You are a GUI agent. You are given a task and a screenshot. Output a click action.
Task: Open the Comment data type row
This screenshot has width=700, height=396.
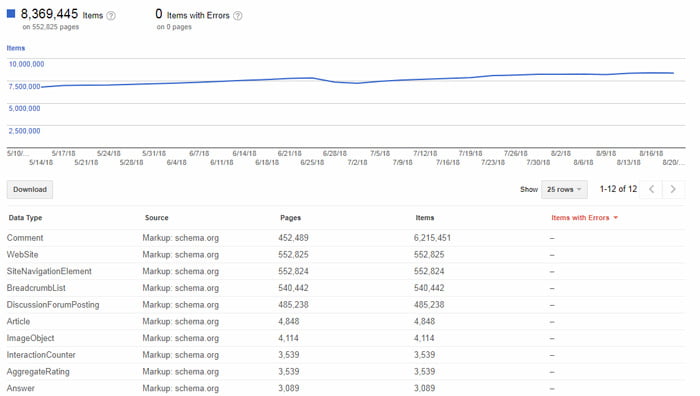[25, 238]
